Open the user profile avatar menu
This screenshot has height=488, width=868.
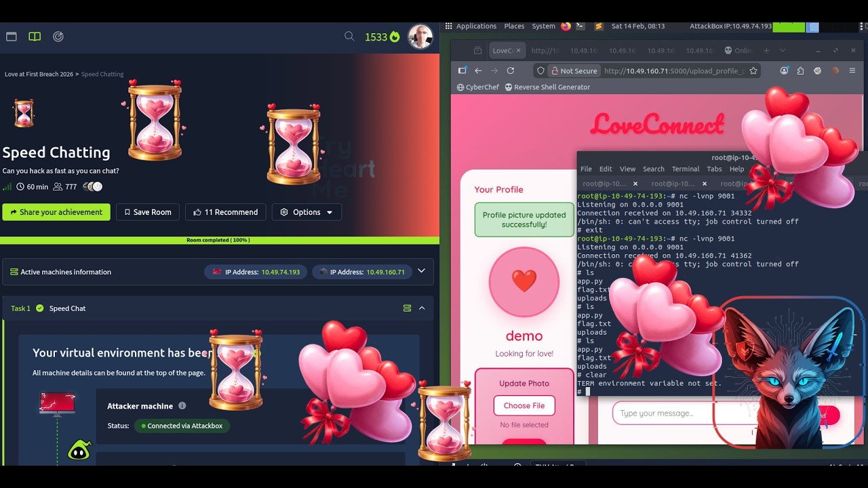[x=420, y=37]
